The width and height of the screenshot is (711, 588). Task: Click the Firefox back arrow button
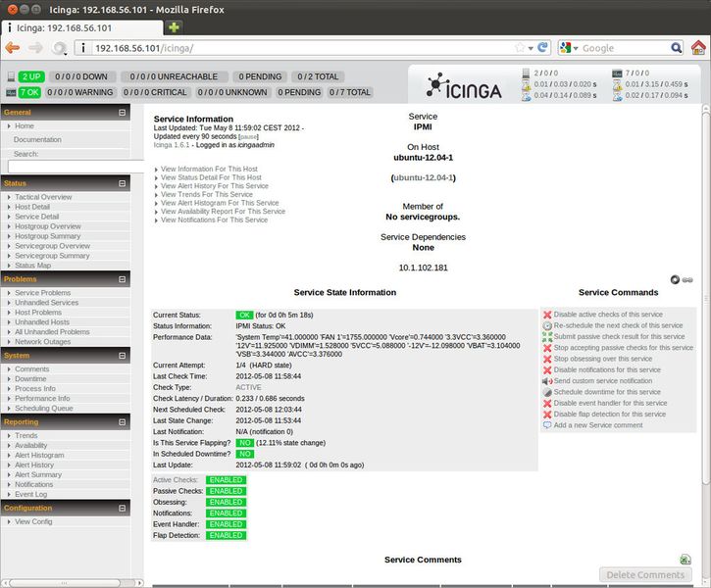[x=13, y=48]
